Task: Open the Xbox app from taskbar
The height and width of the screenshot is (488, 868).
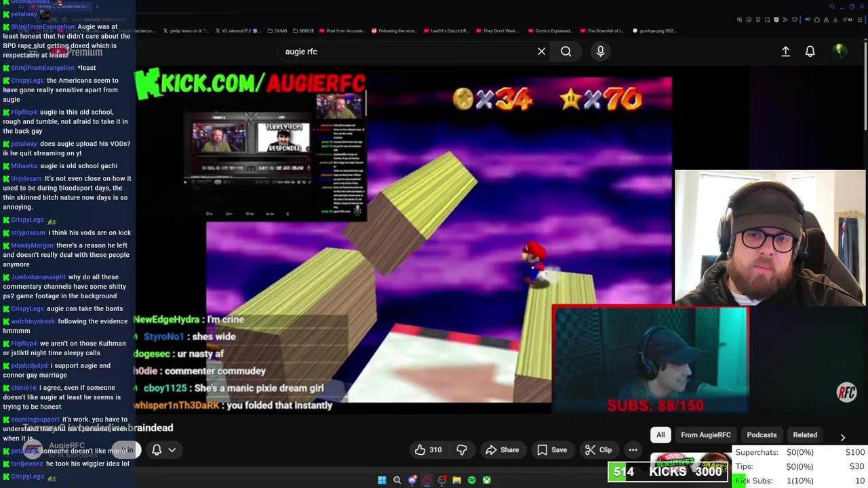Action: (x=486, y=480)
